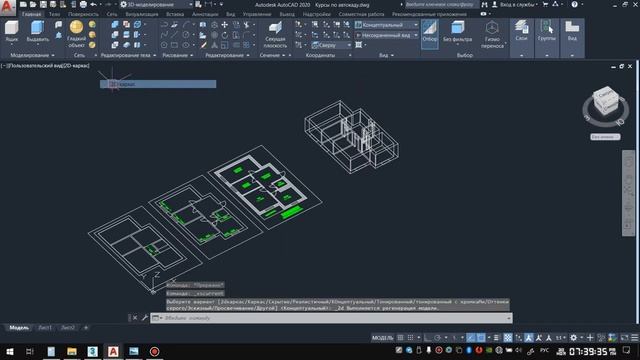Viewport: 640px width, 360px height.
Task: Open the 3D моделирование workspace dropdown
Action: click(x=157, y=4)
